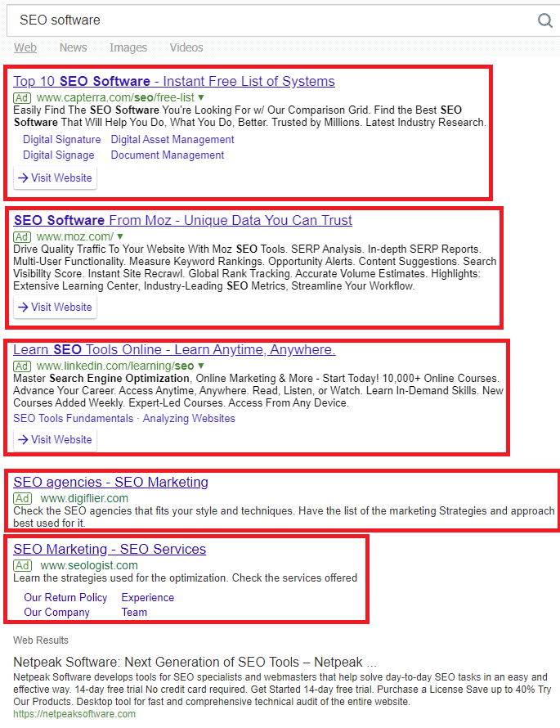Expand the dropdown arrow after moz.com URL

point(120,236)
